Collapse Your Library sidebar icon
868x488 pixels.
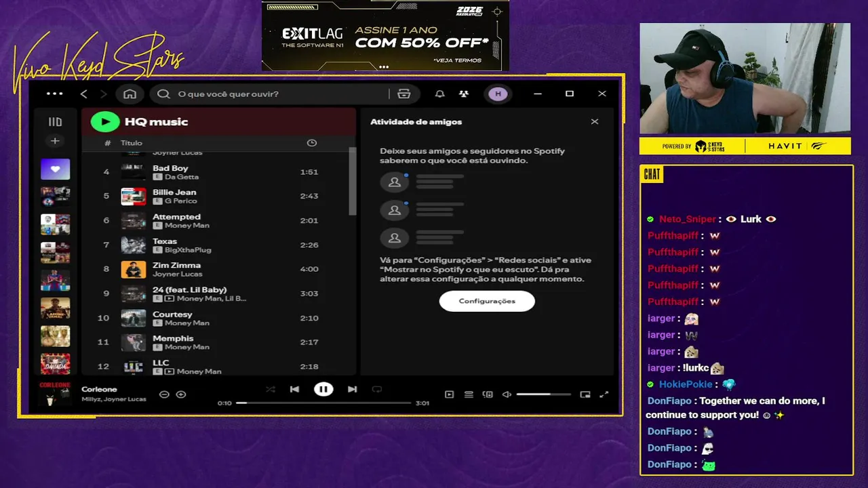[55, 122]
